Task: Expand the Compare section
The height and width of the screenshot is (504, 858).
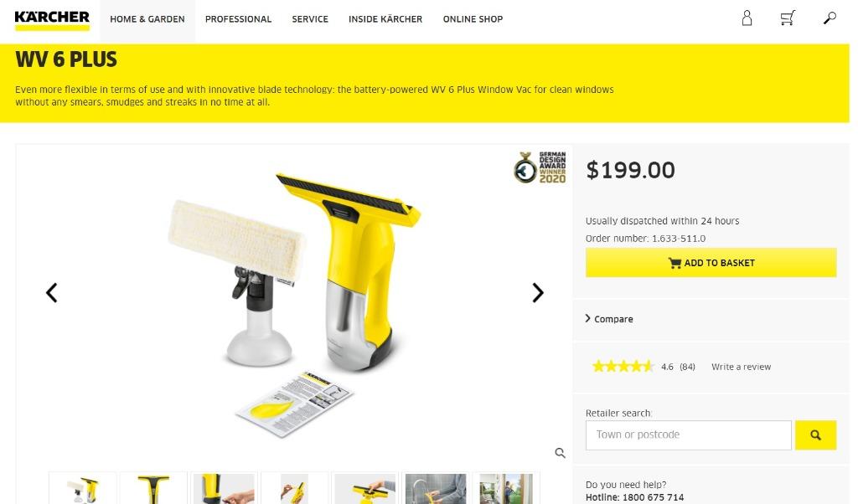Action: (609, 319)
